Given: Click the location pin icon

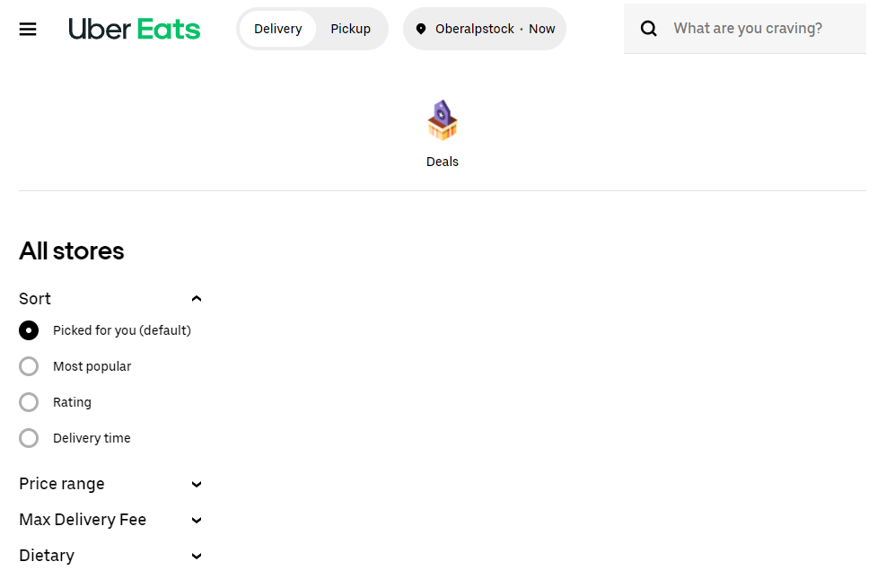Looking at the screenshot, I should pyautogui.click(x=421, y=29).
